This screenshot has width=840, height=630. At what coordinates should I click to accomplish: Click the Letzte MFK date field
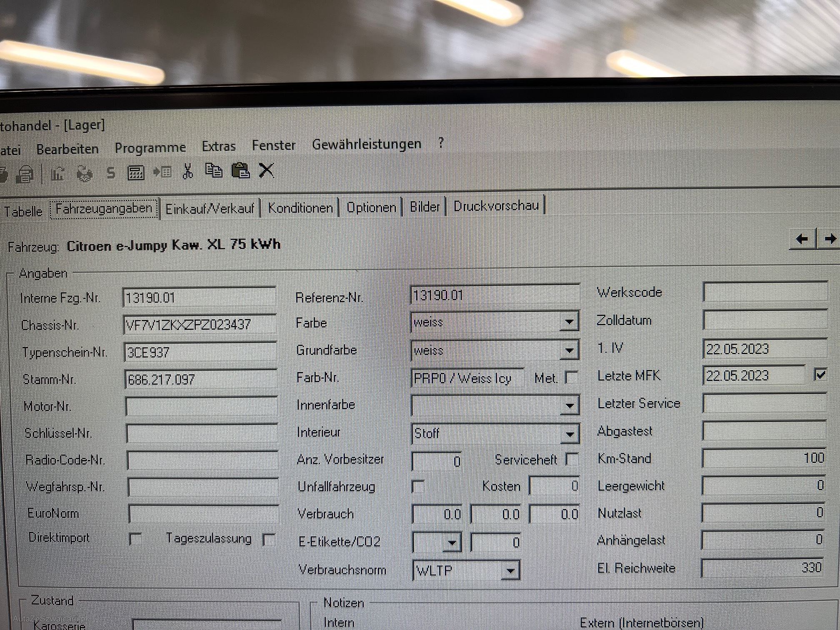755,375
